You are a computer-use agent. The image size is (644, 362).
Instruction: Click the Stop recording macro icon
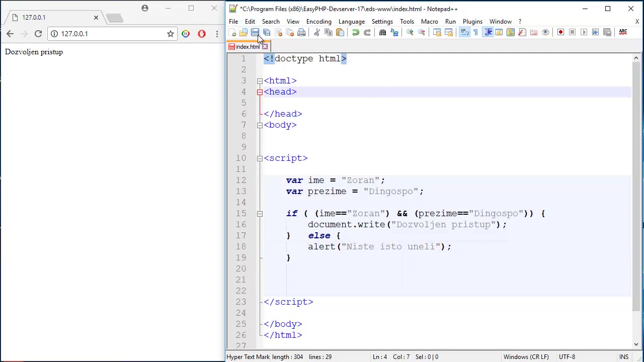pos(572,32)
